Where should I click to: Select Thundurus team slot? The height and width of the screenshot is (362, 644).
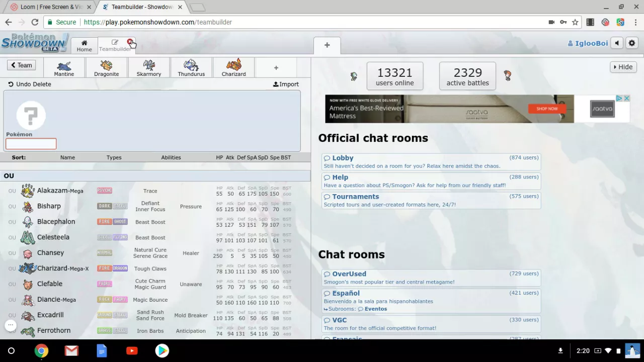pyautogui.click(x=191, y=68)
